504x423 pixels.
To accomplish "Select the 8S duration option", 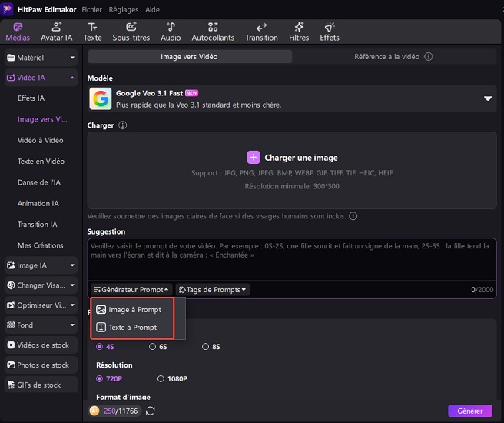I will 211,347.
